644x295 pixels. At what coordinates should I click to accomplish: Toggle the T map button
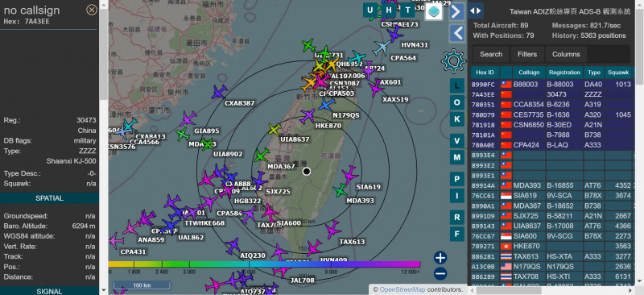tap(407, 10)
